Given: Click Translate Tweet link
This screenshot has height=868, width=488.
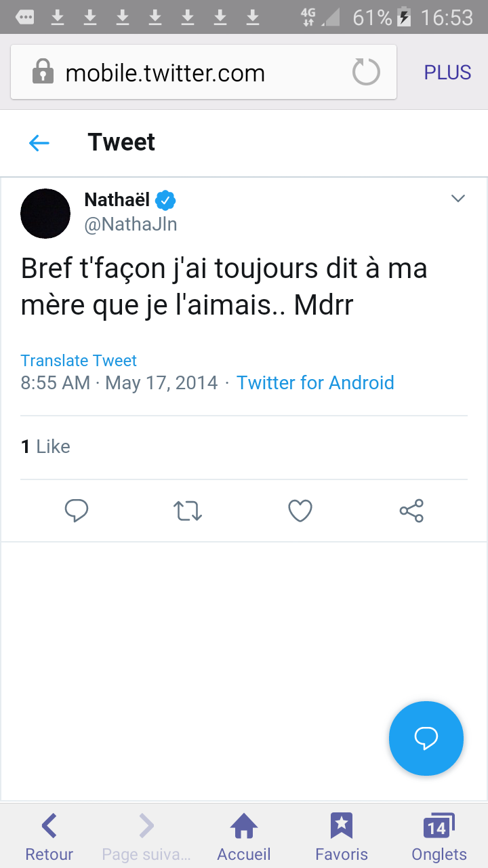Looking at the screenshot, I should [79, 361].
